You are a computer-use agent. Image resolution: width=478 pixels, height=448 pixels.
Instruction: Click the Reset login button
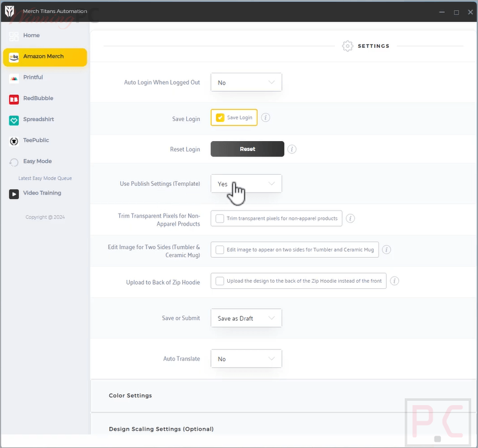click(x=248, y=149)
